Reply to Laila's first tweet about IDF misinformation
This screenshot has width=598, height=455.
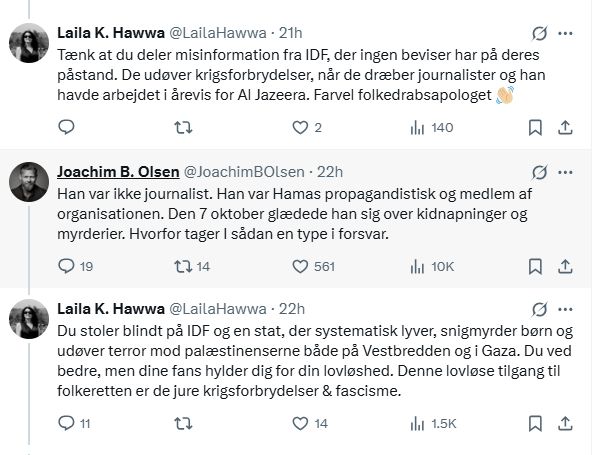[66, 127]
